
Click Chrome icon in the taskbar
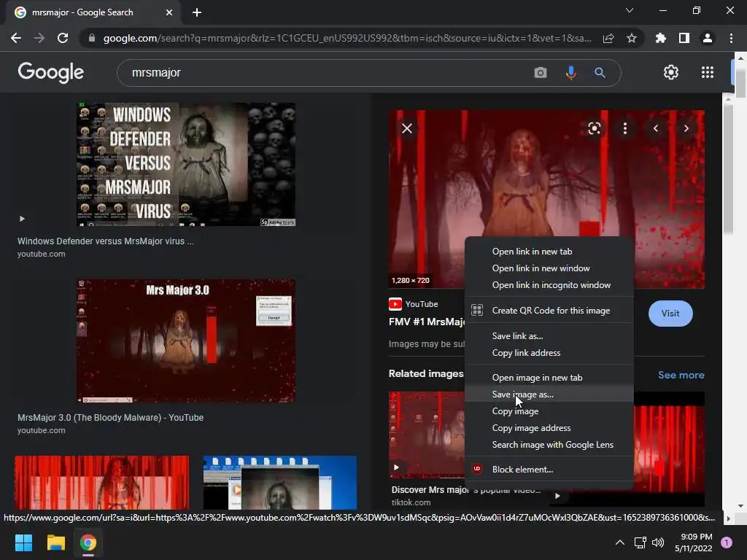click(88, 542)
